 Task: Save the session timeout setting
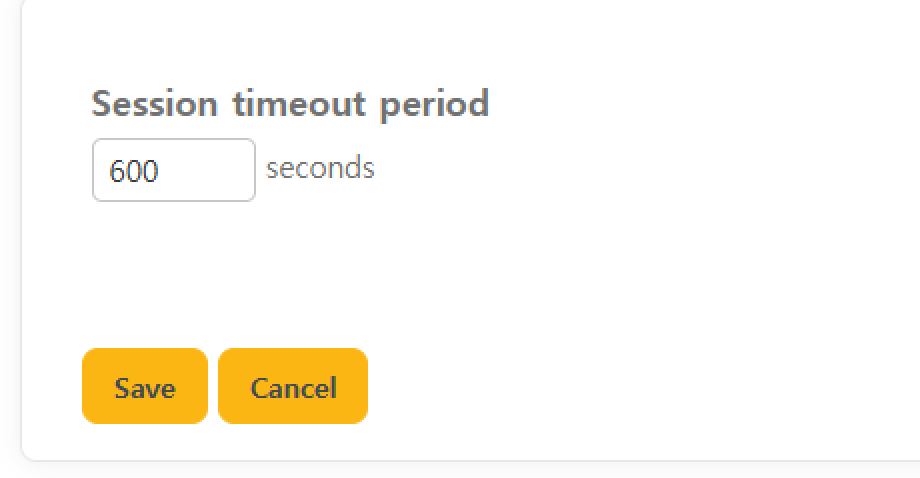click(145, 387)
